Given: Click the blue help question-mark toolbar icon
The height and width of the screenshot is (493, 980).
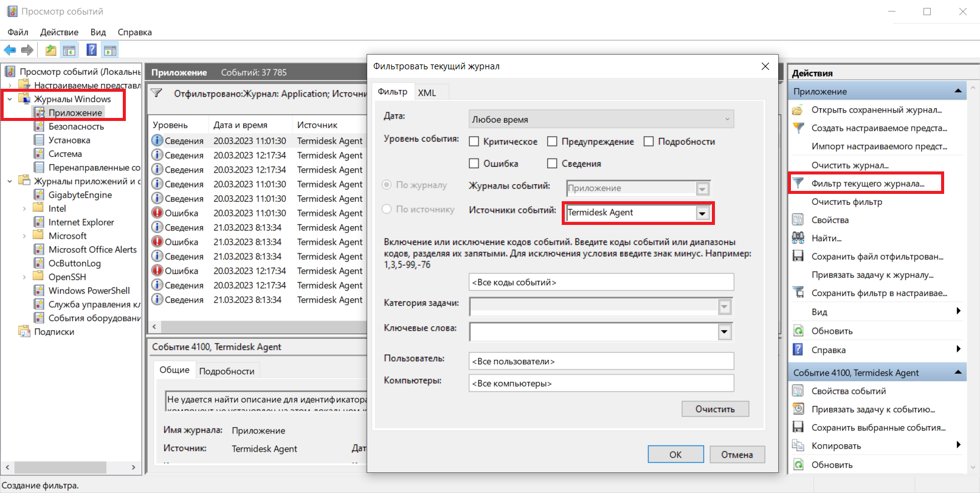Looking at the screenshot, I should click(91, 50).
